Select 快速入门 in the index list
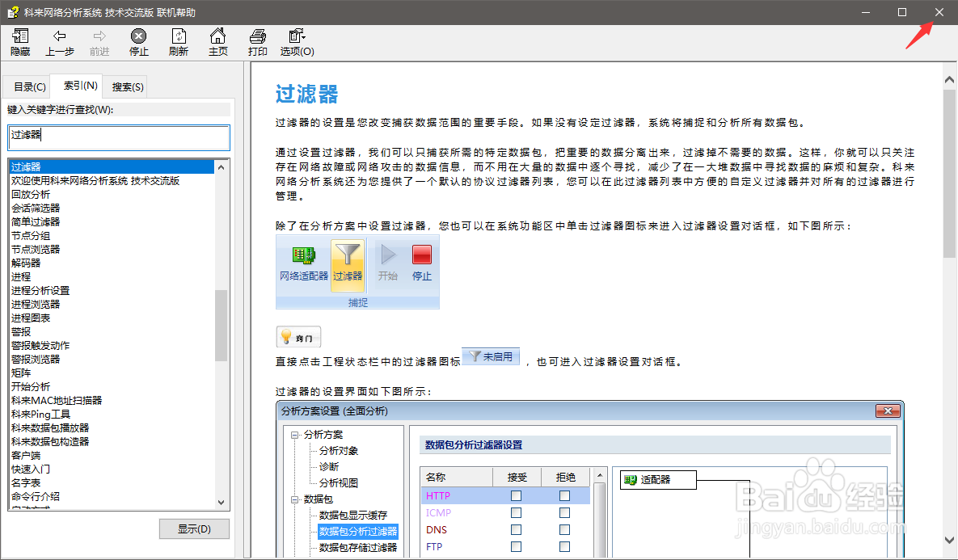Image resolution: width=958 pixels, height=560 pixels. [31, 469]
